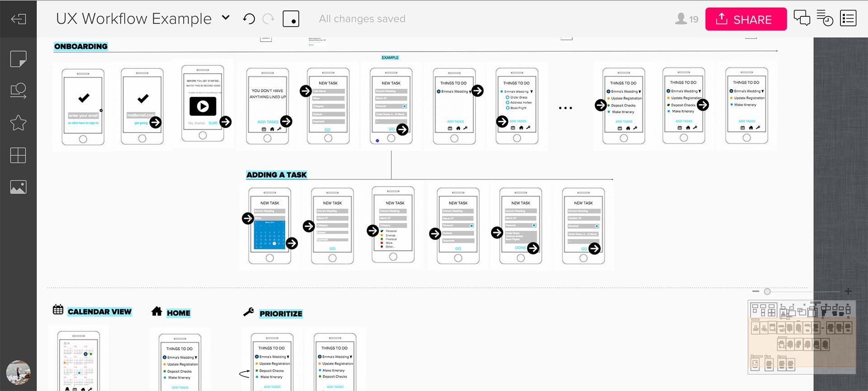
Task: Click 'YOU DON'T HAVE ANYTHING LINED UP' text
Action: click(268, 94)
